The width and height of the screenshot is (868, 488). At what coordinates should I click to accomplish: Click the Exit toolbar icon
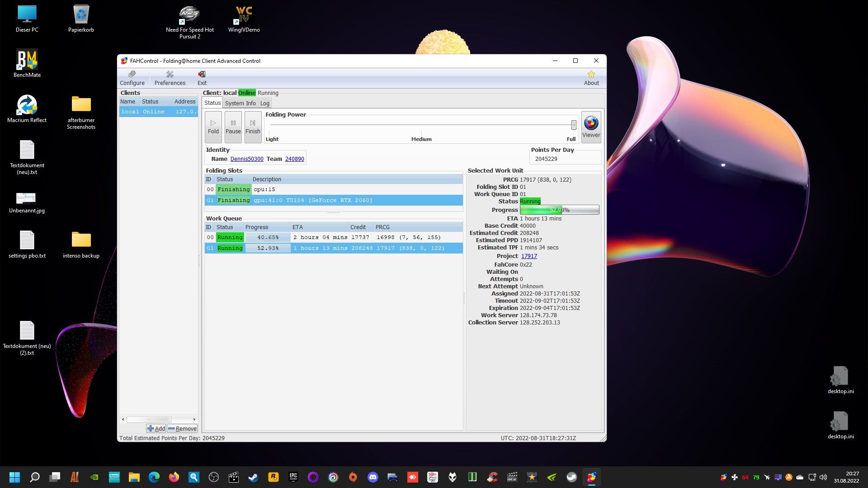[202, 78]
